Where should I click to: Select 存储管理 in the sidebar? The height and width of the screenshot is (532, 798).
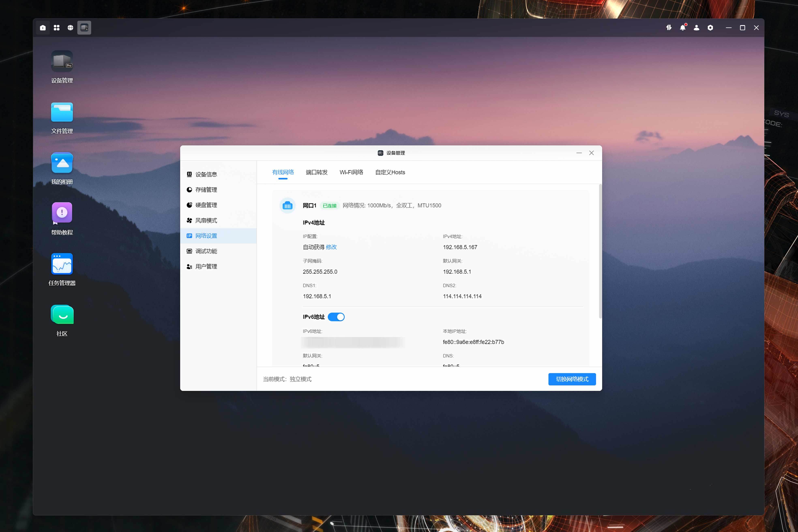tap(206, 190)
